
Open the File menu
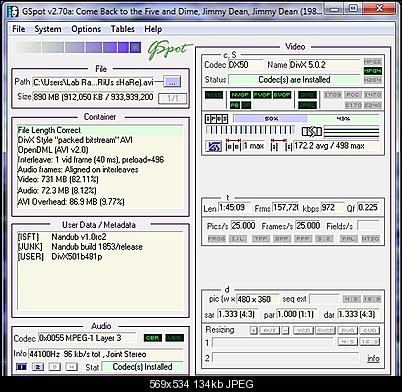[19, 29]
